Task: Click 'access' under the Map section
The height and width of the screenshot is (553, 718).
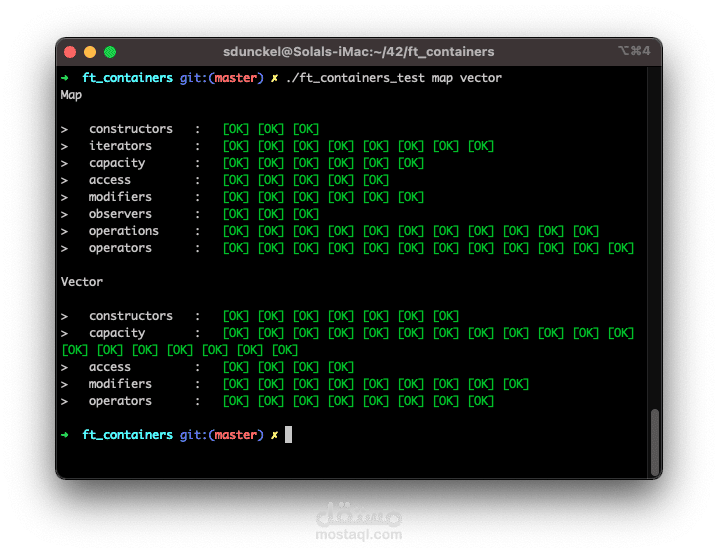Action: pyautogui.click(x=110, y=180)
